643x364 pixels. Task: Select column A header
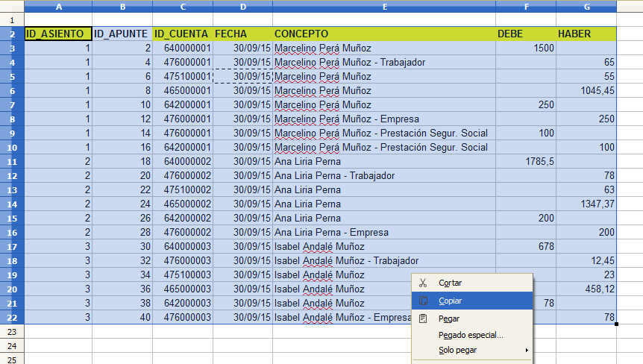coord(59,7)
